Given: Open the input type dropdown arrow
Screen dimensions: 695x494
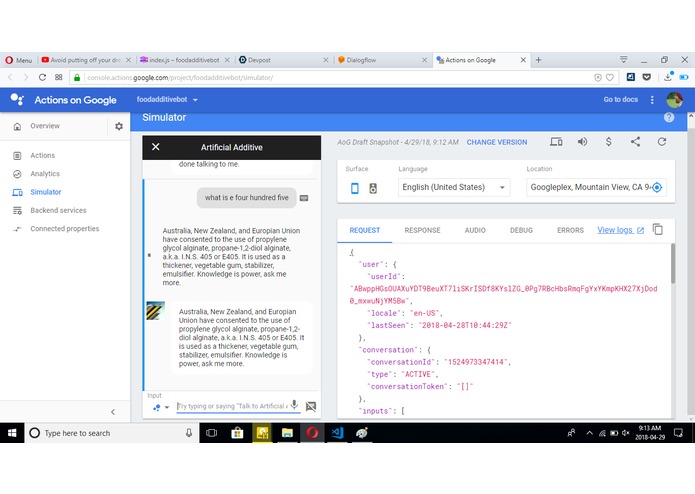Looking at the screenshot, I should tap(167, 407).
